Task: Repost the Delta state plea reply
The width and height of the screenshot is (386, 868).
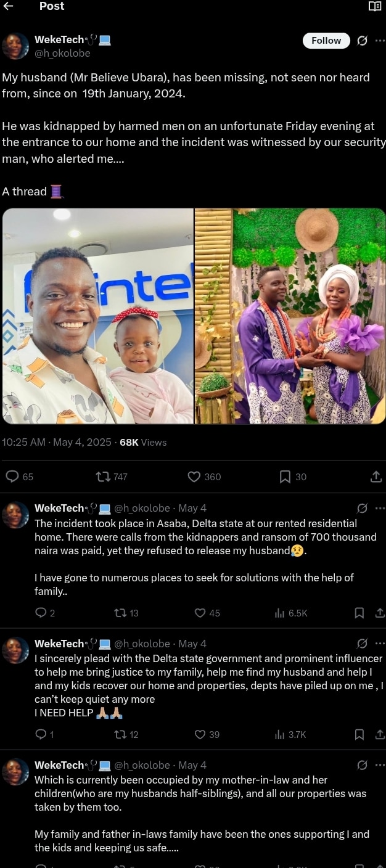Action: coord(121,734)
